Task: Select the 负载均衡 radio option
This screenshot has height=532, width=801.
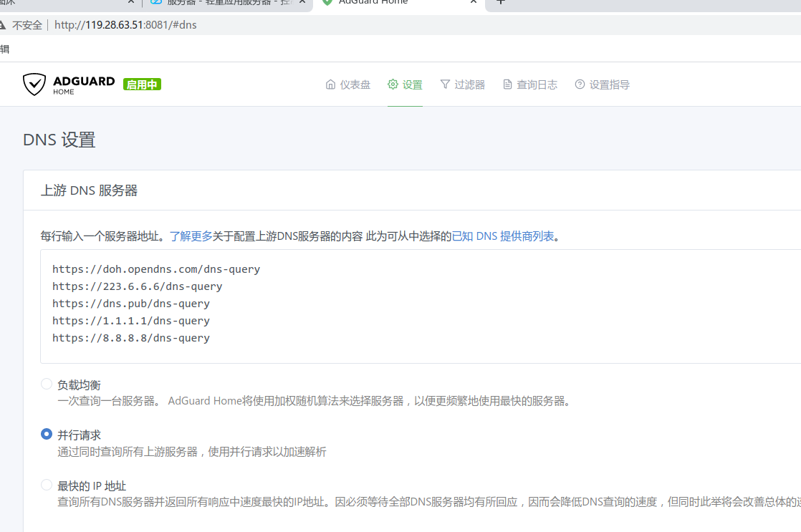Action: click(x=47, y=385)
